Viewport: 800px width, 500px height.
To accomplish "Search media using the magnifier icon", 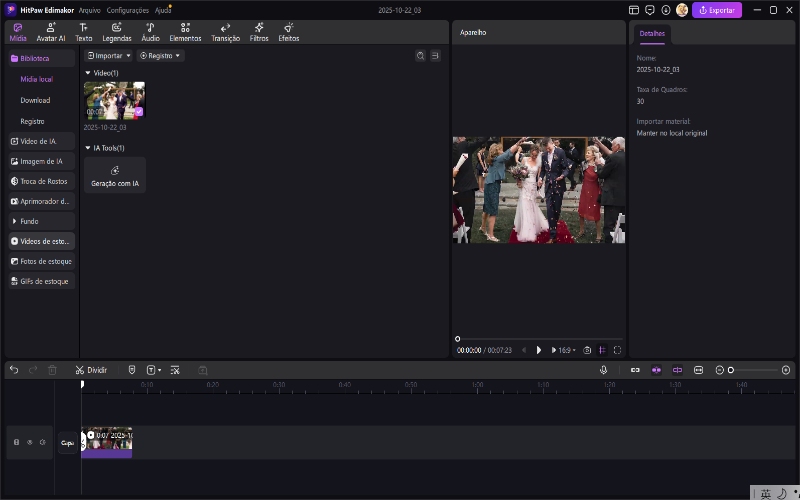I will click(x=420, y=56).
